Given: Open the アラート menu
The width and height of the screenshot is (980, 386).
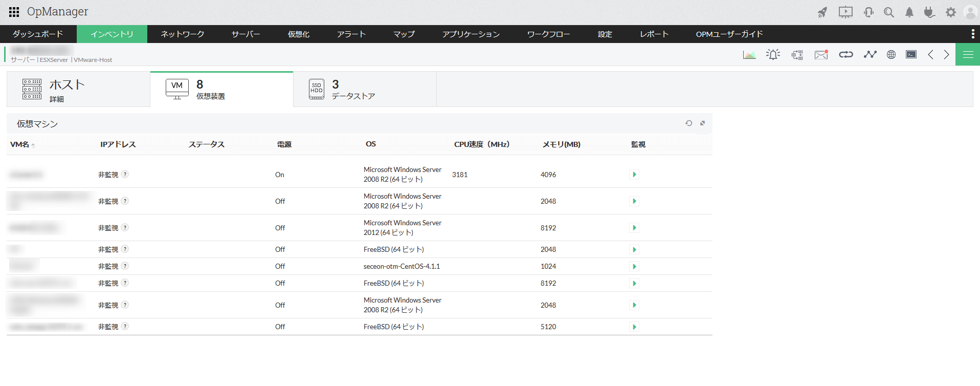Looking at the screenshot, I should 351,34.
